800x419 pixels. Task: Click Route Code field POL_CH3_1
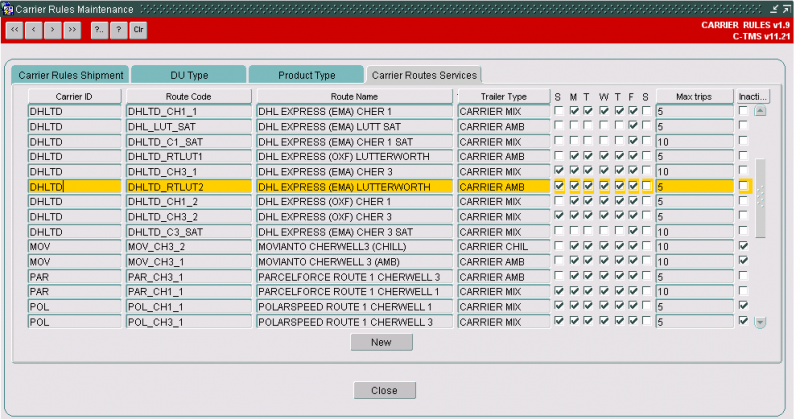pos(189,322)
